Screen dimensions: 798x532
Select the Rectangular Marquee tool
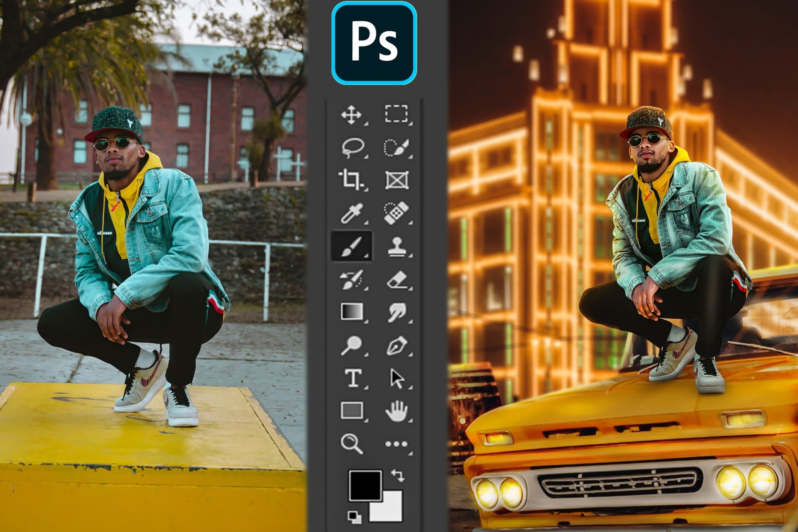pos(396,114)
